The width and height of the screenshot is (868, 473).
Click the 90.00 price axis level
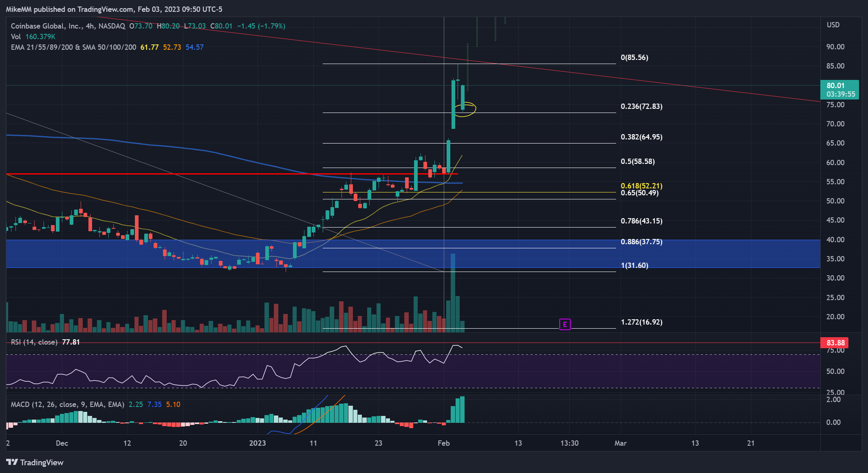pyautogui.click(x=835, y=47)
